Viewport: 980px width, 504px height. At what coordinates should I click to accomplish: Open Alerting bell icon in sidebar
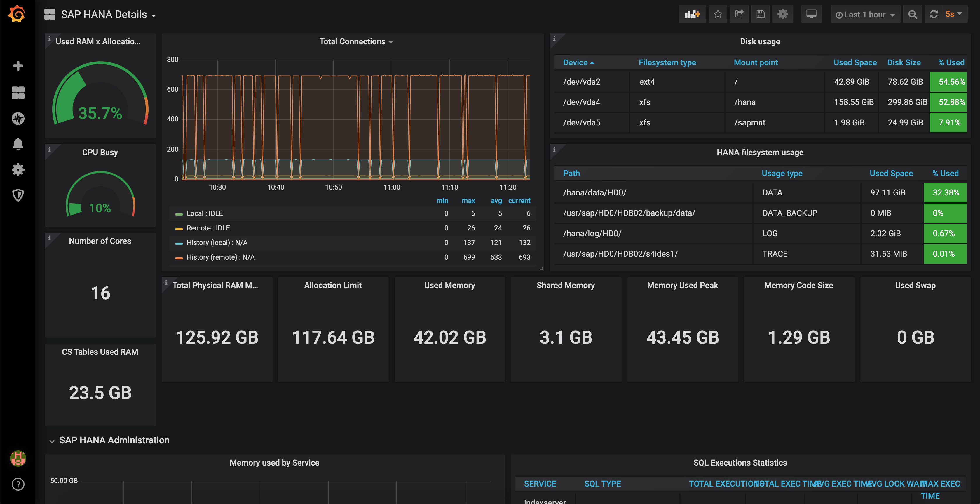[18, 144]
